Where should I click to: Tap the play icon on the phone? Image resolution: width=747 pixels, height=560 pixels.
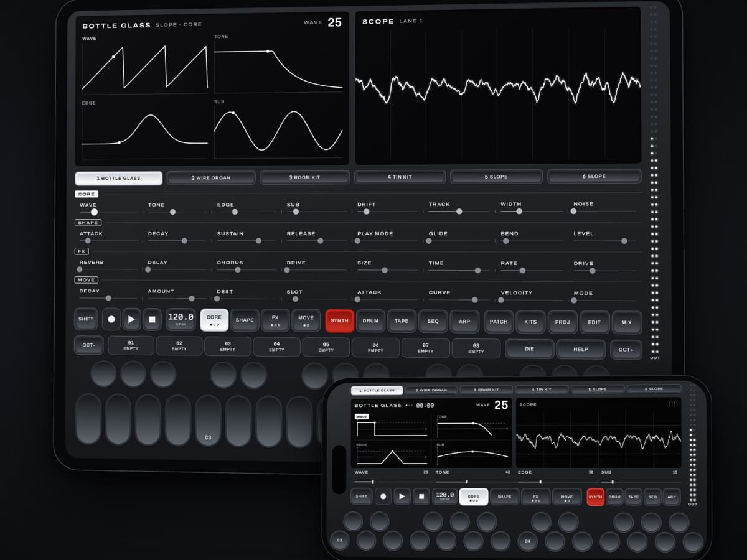[402, 497]
